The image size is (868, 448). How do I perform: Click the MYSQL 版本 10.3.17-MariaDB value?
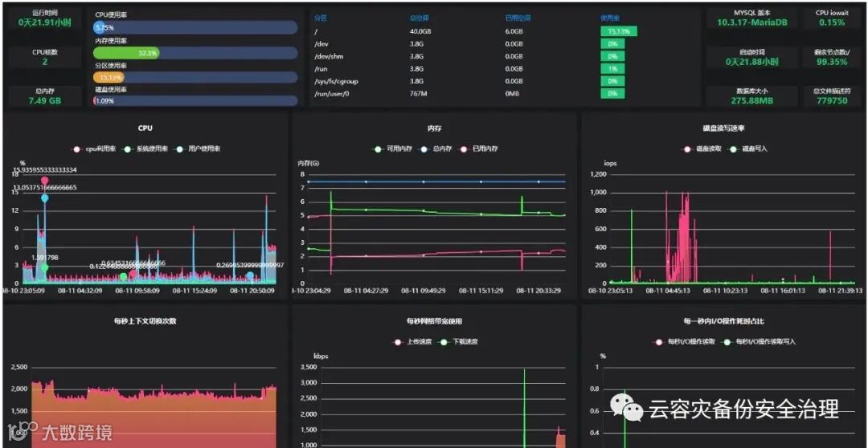(751, 22)
